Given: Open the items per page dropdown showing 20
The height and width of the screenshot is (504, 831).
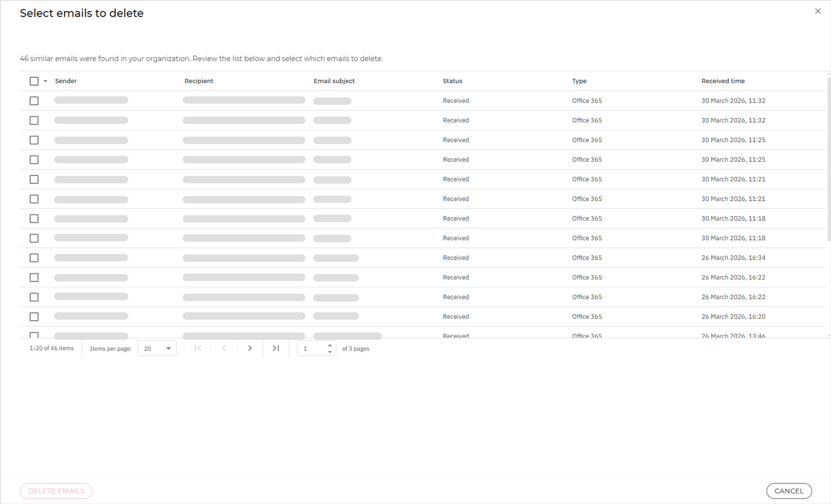Looking at the screenshot, I should click(157, 348).
